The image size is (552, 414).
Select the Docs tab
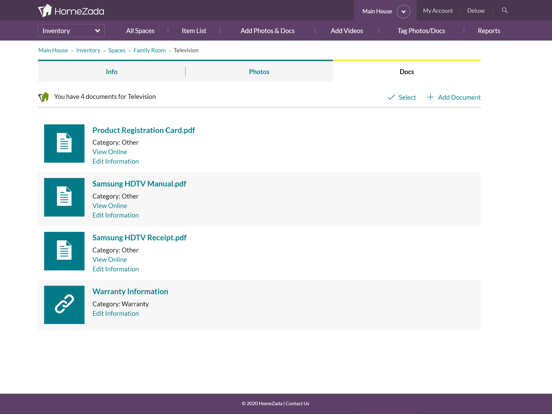[x=407, y=71]
